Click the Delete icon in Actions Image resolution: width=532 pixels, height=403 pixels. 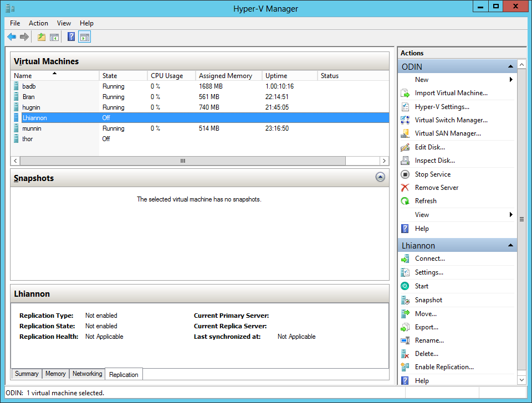point(405,354)
